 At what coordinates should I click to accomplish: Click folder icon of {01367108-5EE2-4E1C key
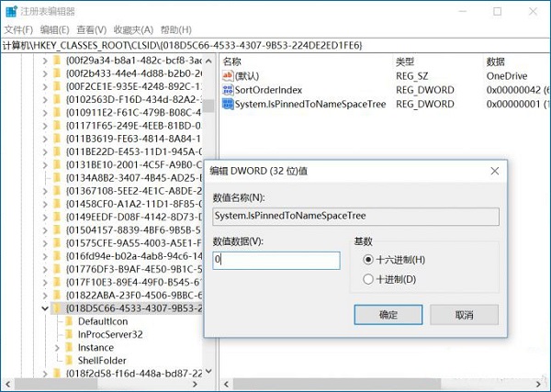click(x=57, y=191)
